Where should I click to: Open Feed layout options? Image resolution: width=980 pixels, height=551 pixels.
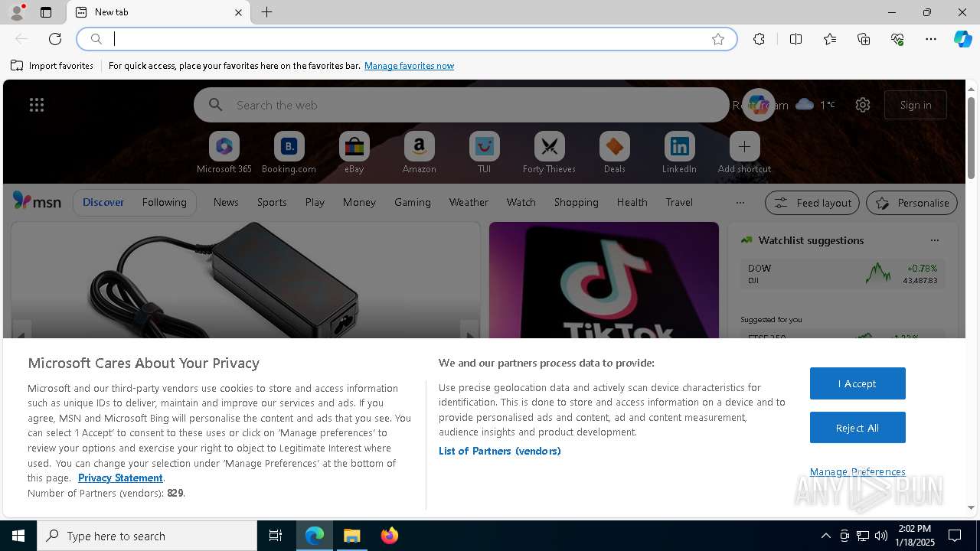click(812, 203)
